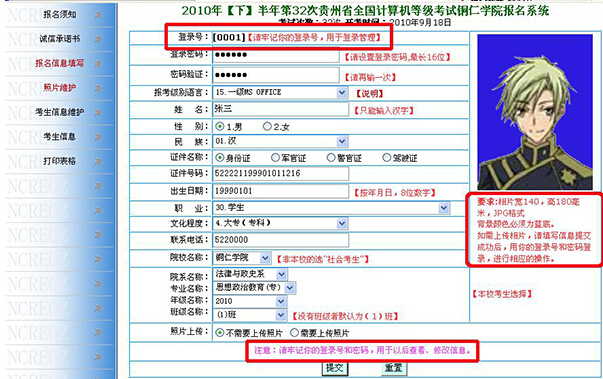Click arrow icon beside 照片维护
603x379 pixels.
tap(98, 88)
